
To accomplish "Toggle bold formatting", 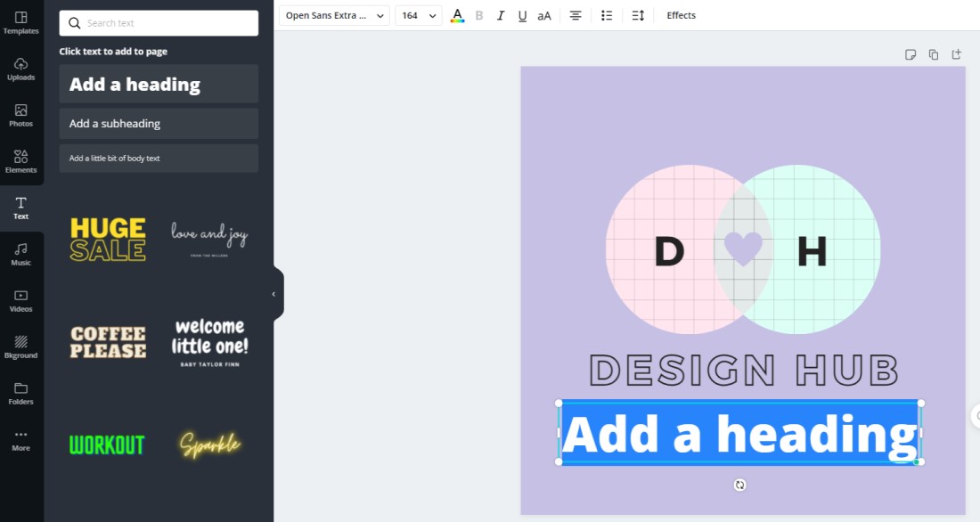I will 479,16.
